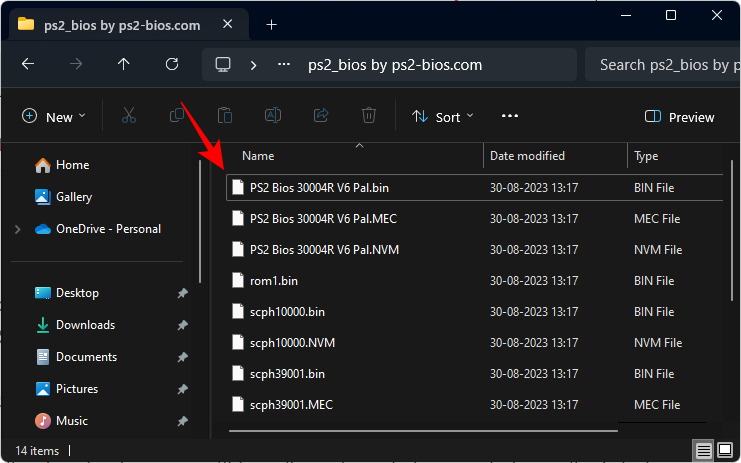This screenshot has width=741, height=463.
Task: Switch to Details view in status bar
Action: pos(703,450)
